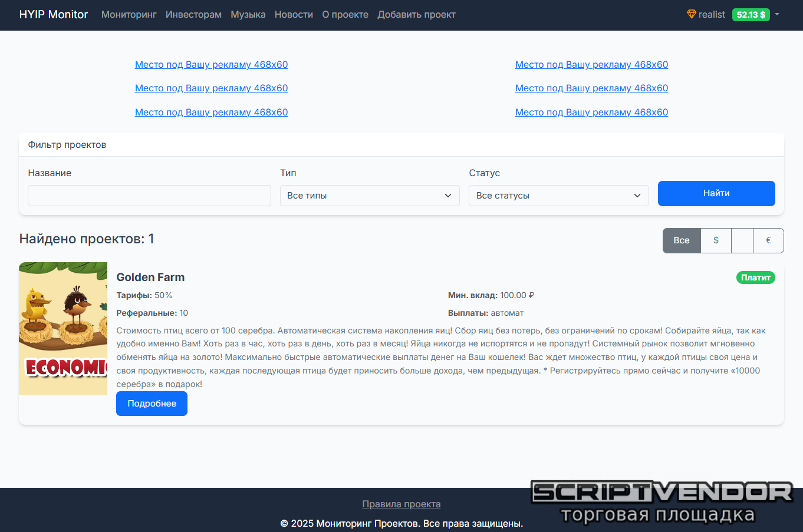Click inside the Название search field
The image size is (803, 532).
(x=149, y=196)
